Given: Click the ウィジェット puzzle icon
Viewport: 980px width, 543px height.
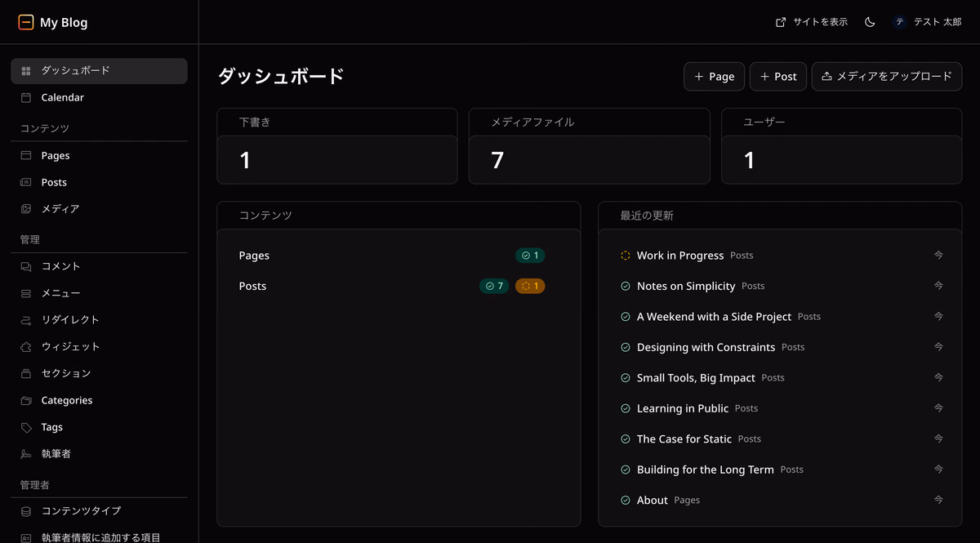Looking at the screenshot, I should (26, 347).
